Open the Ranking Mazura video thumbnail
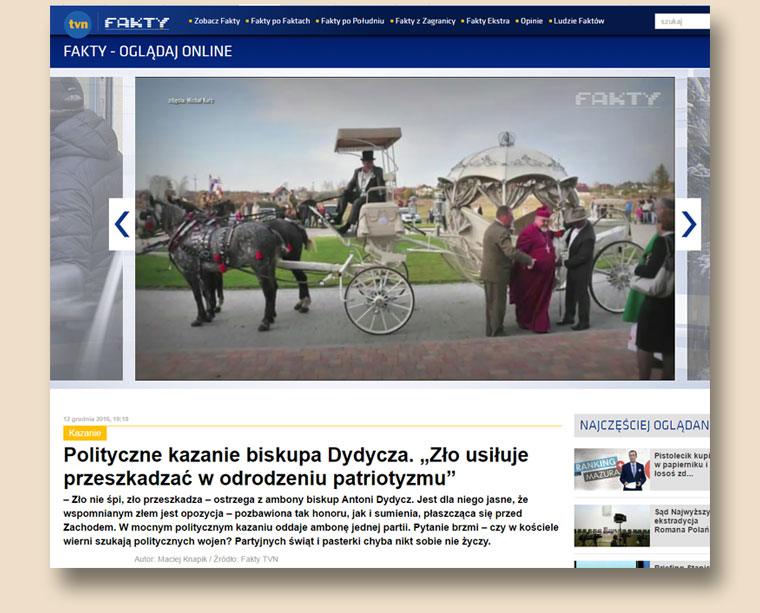Screen dimensions: 760x613 (x=612, y=470)
